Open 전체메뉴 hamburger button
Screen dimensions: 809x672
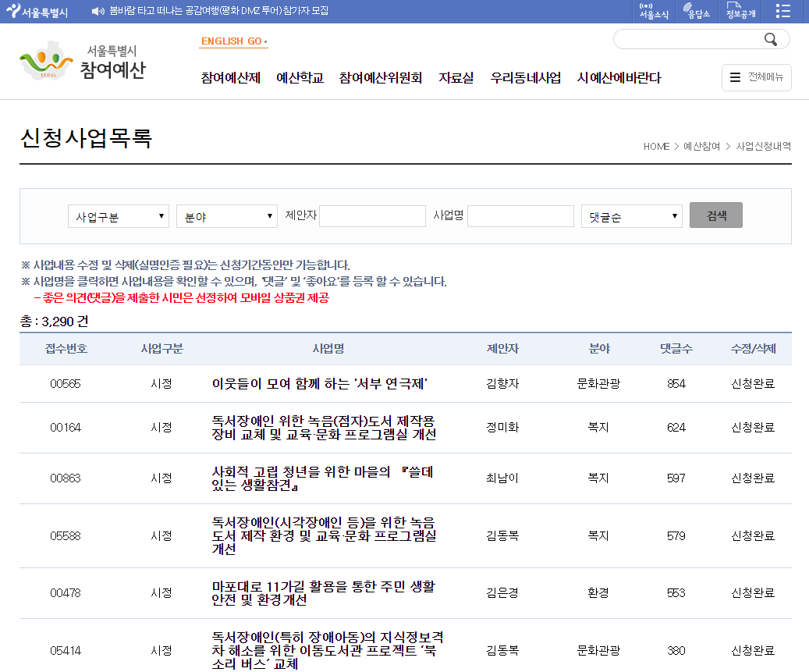click(757, 77)
